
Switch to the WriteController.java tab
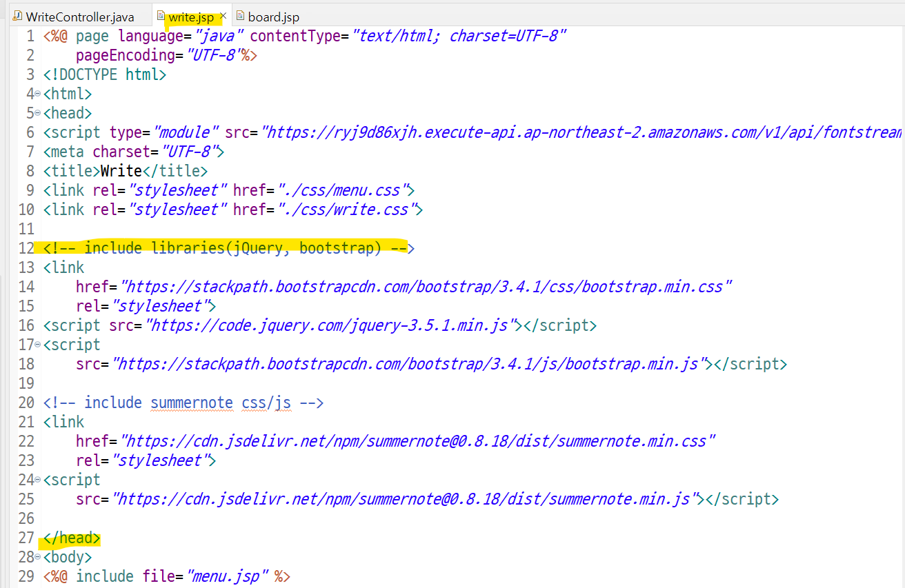click(x=80, y=17)
